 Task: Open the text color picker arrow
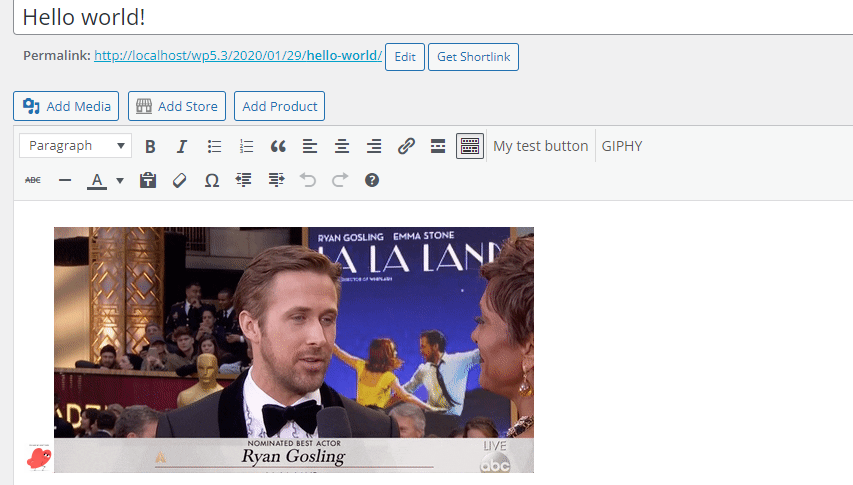pyautogui.click(x=120, y=180)
